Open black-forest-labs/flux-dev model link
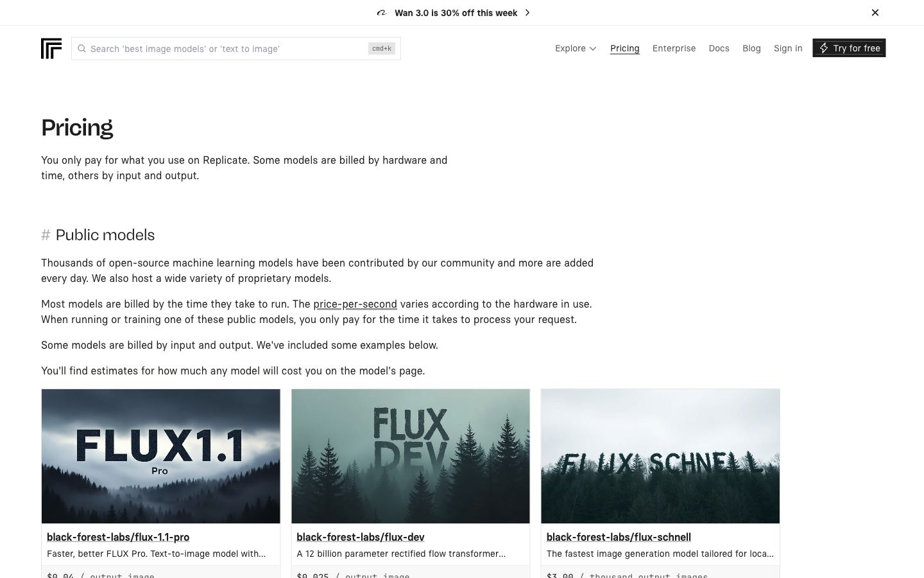This screenshot has height=578, width=924. [361, 537]
